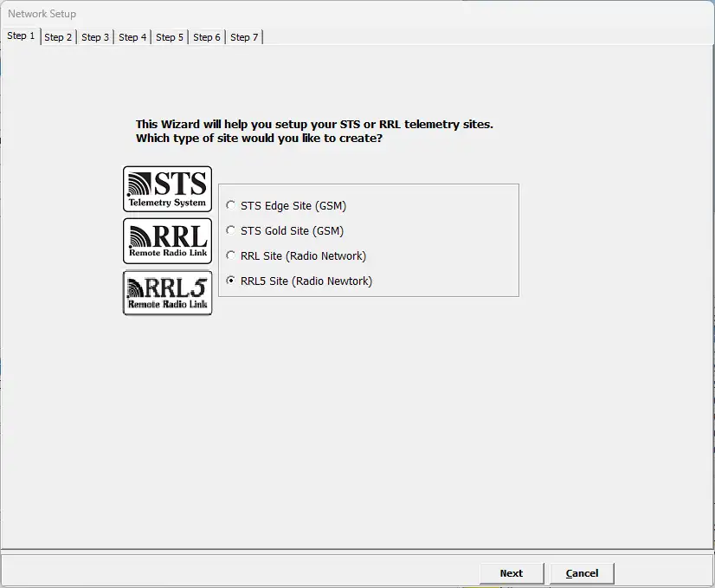Choose the RRL5 Remote Radio Link logo
Viewport: 715px width, 588px height.
click(x=167, y=293)
